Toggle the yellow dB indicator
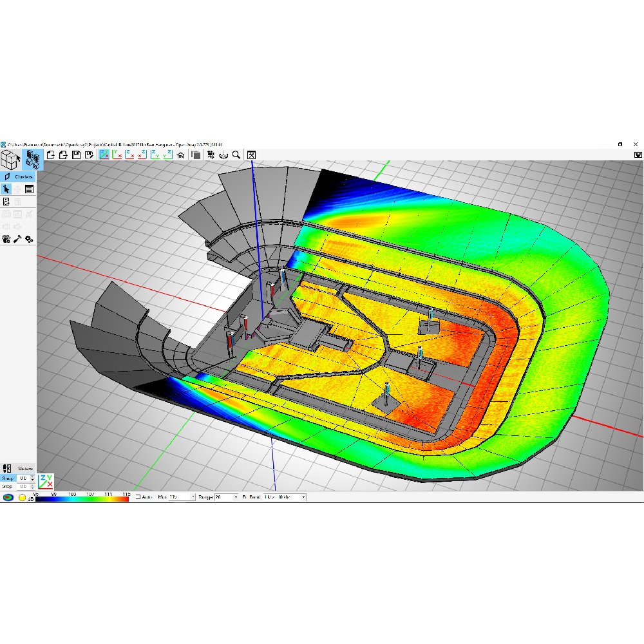 [x=22, y=497]
